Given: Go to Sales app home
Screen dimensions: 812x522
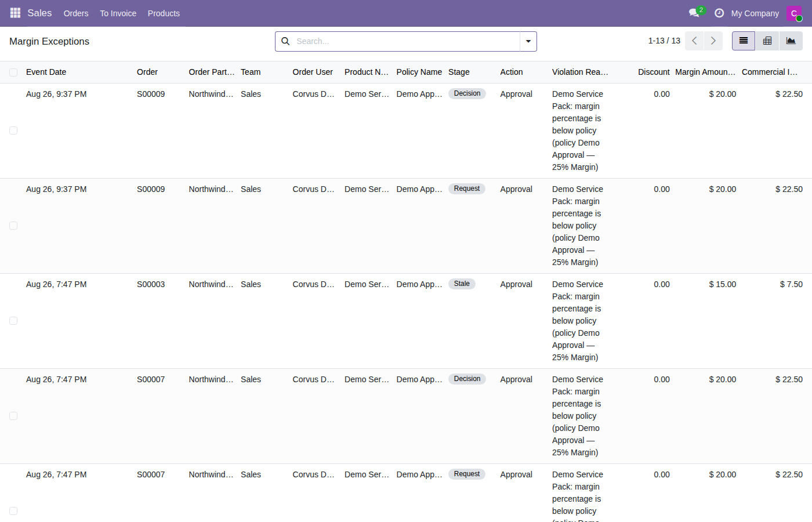Looking at the screenshot, I should 39,13.
